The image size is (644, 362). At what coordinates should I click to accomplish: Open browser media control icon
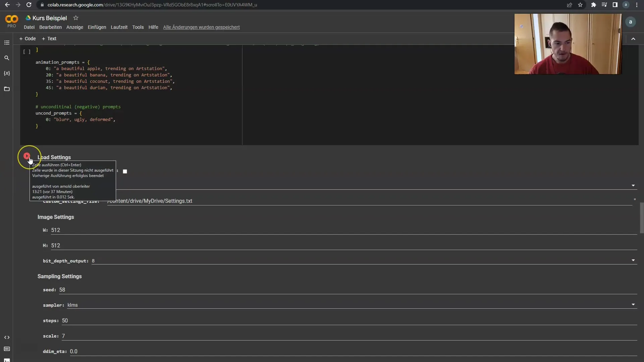[x=604, y=5]
